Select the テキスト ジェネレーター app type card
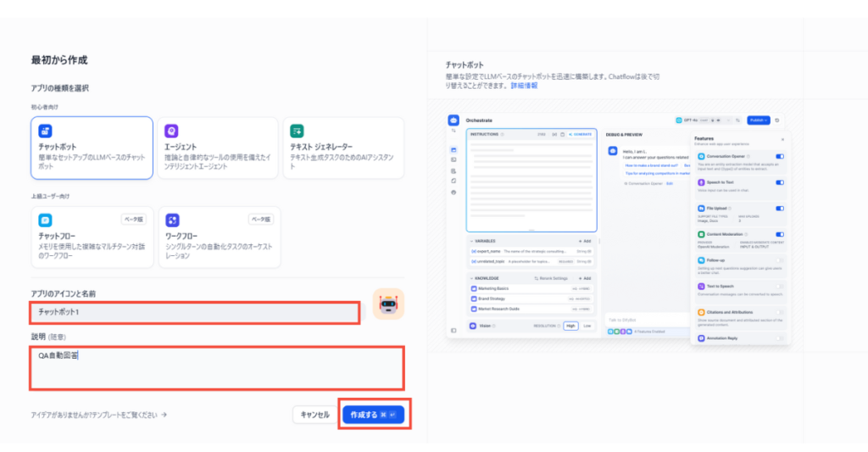This screenshot has height=452, width=868. 343,148
